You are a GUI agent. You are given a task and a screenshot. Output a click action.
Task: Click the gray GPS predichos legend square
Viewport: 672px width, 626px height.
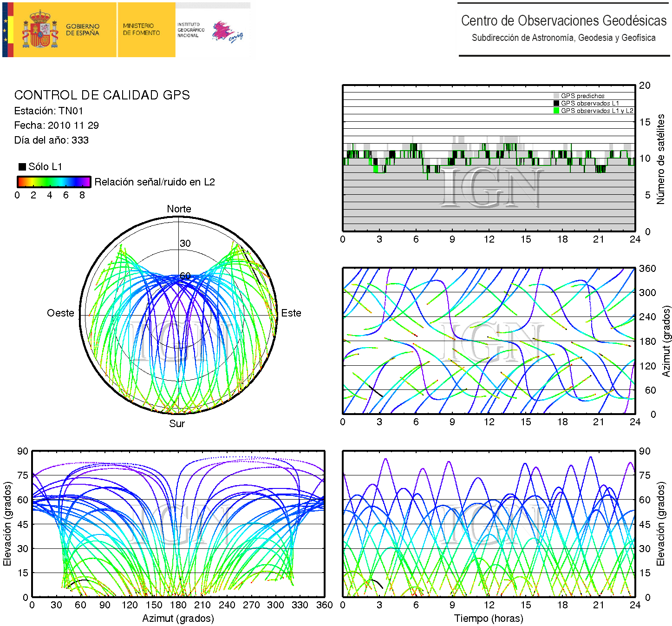pos(556,96)
